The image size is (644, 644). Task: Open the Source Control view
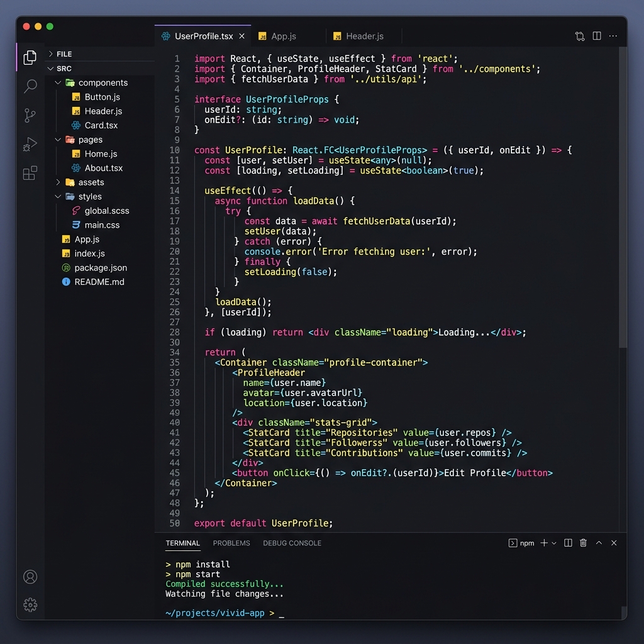pyautogui.click(x=30, y=116)
